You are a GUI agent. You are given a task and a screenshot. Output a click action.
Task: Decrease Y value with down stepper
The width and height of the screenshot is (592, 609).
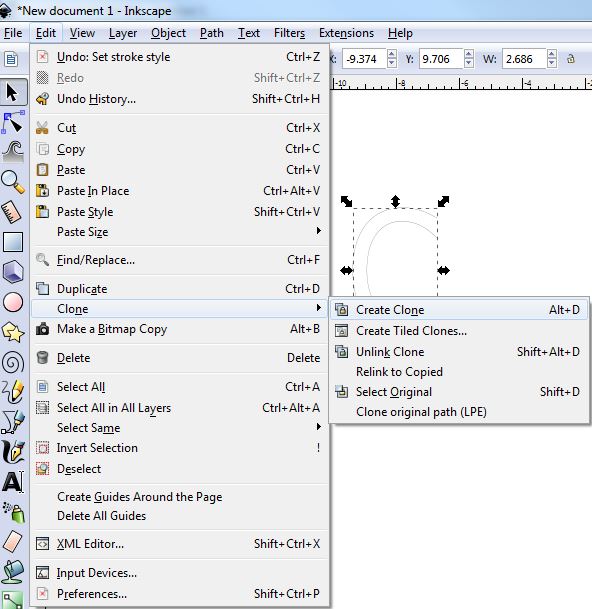point(469,63)
